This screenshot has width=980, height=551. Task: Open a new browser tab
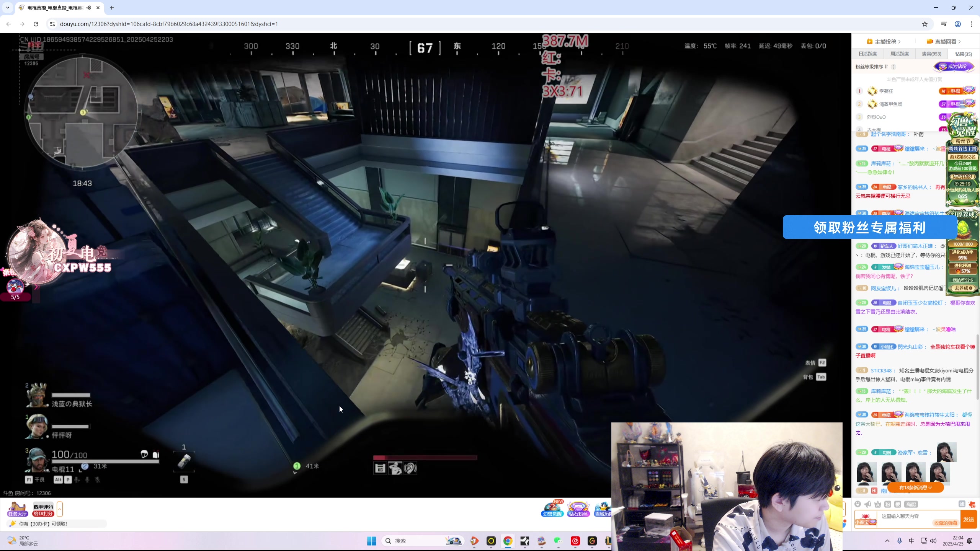coord(112,8)
